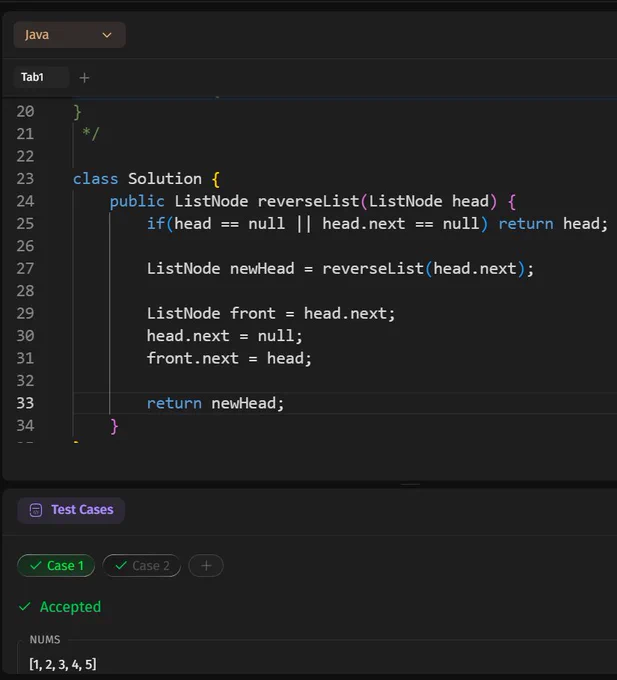Select the Case 1 test case

pos(56,566)
